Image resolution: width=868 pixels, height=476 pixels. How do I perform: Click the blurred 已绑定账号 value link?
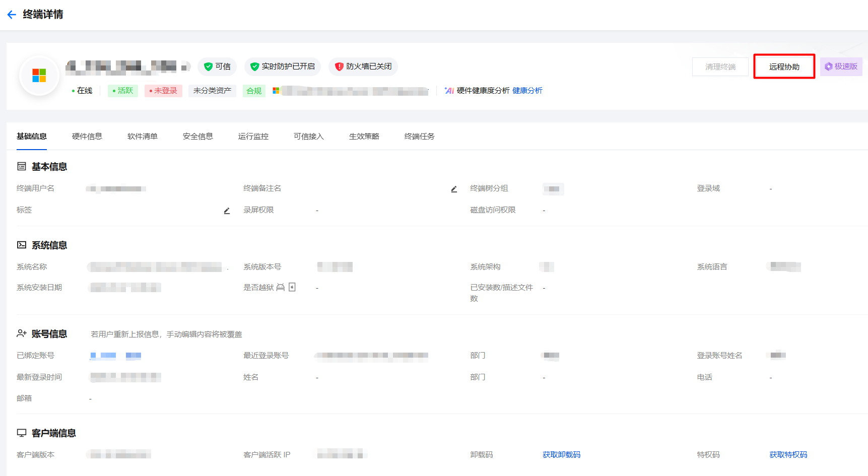pyautogui.click(x=115, y=356)
